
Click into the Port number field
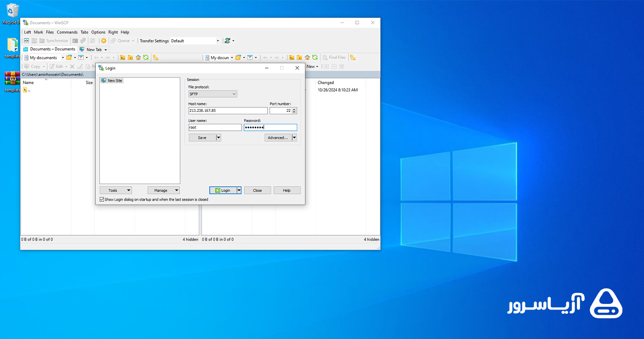281,111
